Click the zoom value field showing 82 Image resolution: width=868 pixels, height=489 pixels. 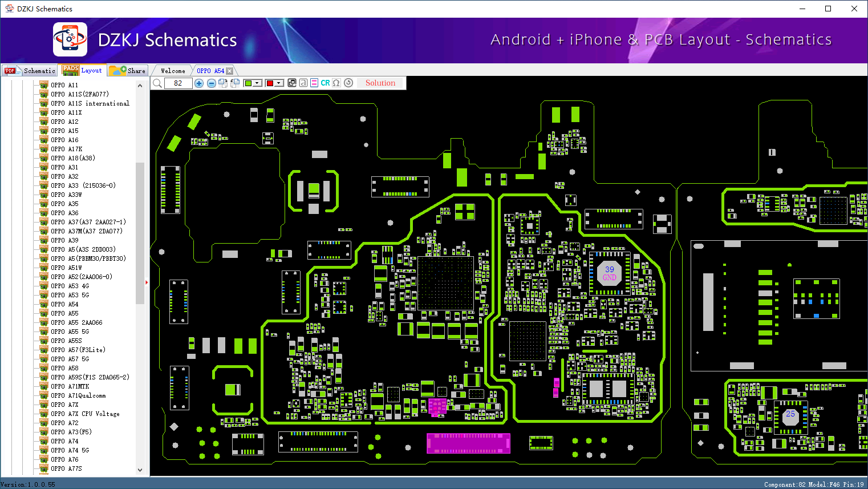click(x=178, y=83)
